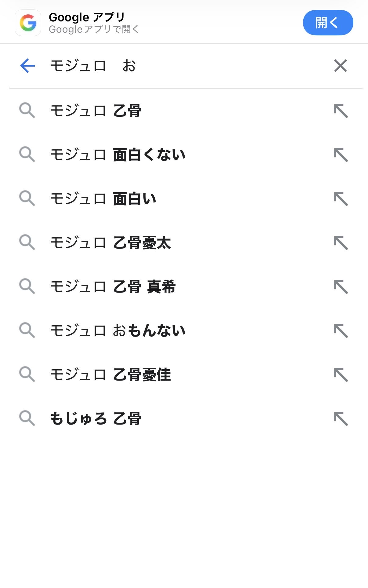Image resolution: width=368 pixels, height=588 pixels.
Task: Tap the arrow icon for モジュロ おもんない
Action: (341, 331)
